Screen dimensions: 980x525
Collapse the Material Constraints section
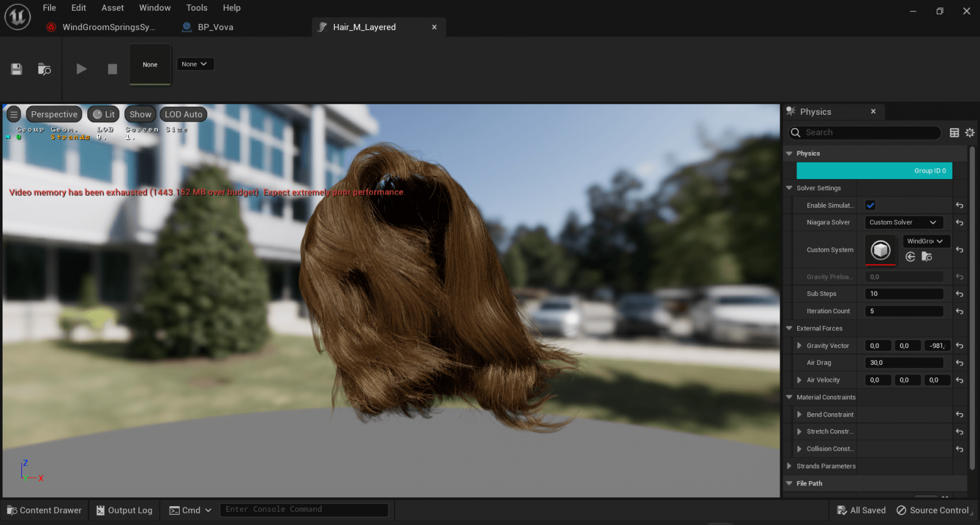pyautogui.click(x=789, y=397)
